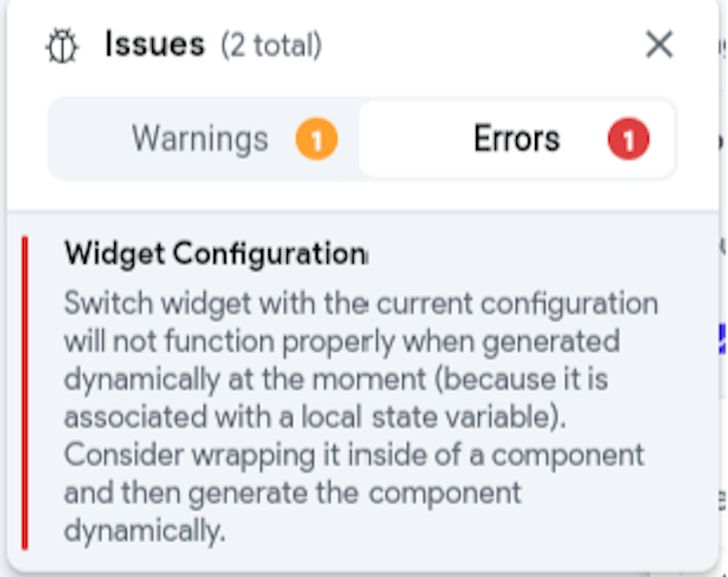Expand the Widget Configuration error entry

coord(215,254)
